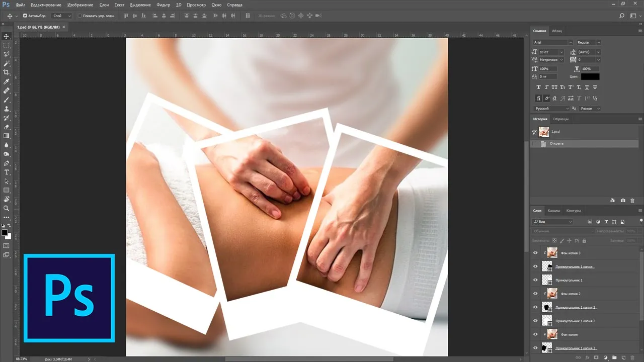Hide the Прямоугольник 1 layer

(535, 280)
